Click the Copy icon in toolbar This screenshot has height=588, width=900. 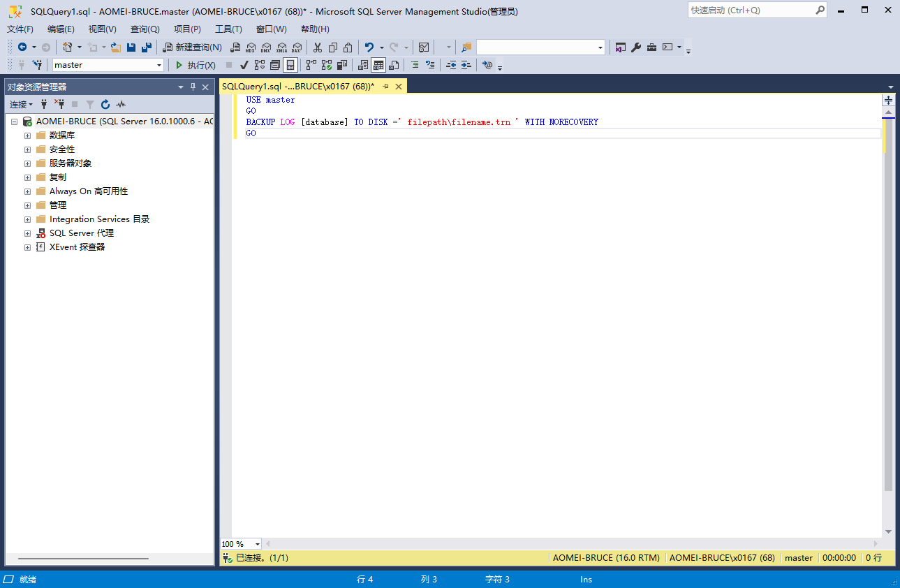(x=333, y=47)
